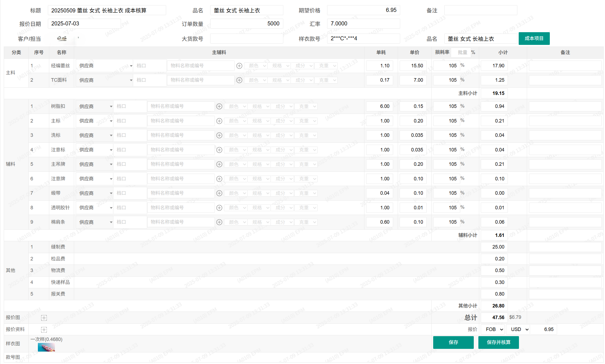
Task: Edit the 汇率 field
Action: 363,24
